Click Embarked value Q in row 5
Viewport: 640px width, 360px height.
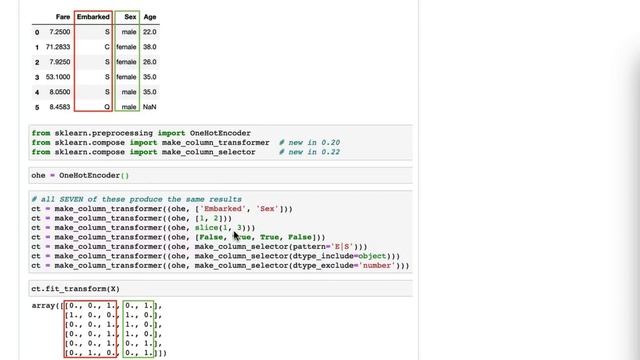(x=107, y=107)
